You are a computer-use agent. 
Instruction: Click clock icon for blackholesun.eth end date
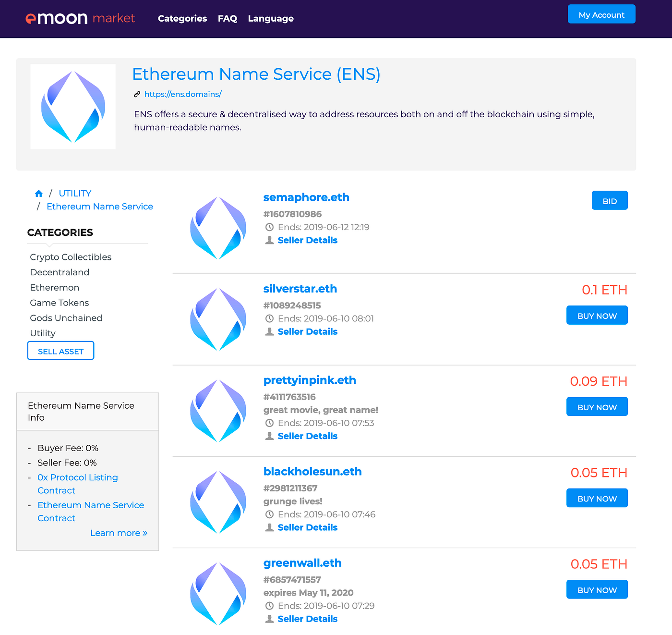(x=270, y=514)
